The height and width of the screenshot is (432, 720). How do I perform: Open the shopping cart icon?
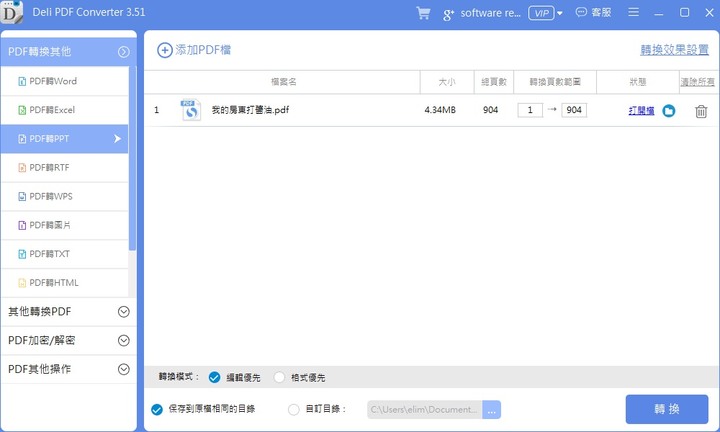point(423,13)
